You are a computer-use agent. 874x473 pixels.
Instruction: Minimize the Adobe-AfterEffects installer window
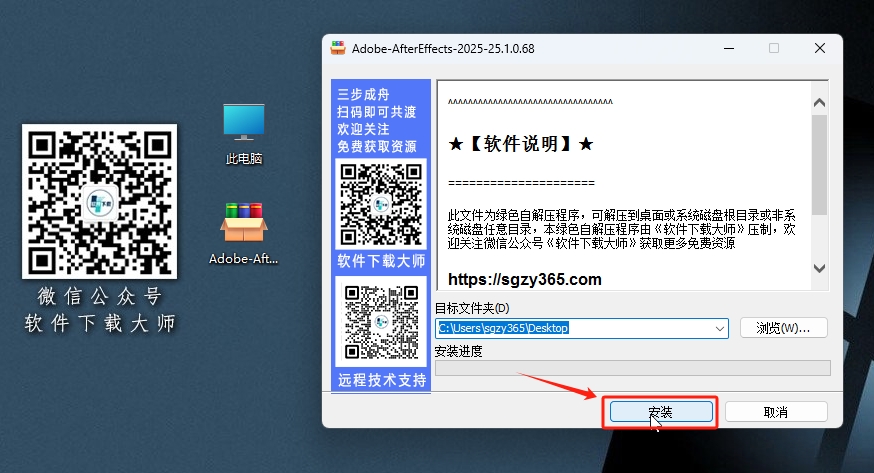[x=729, y=48]
